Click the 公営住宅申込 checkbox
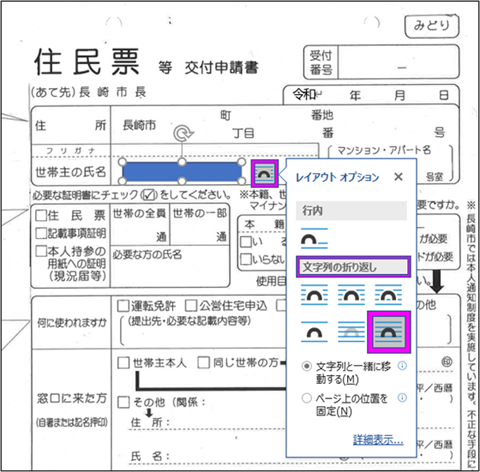 pyautogui.click(x=191, y=305)
